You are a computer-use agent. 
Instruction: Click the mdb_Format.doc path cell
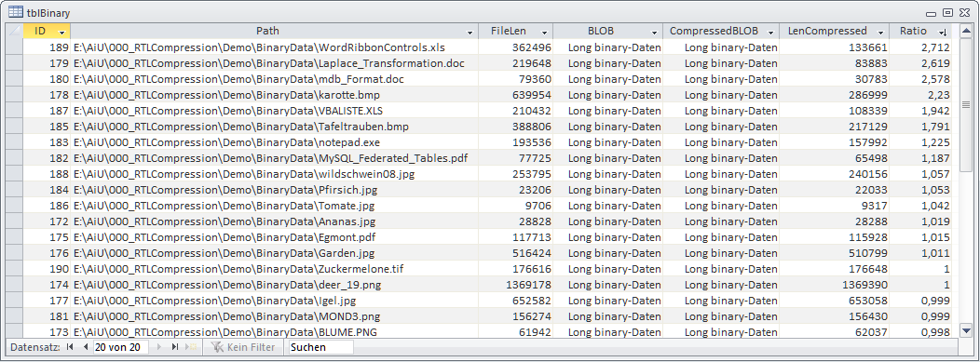click(275, 79)
